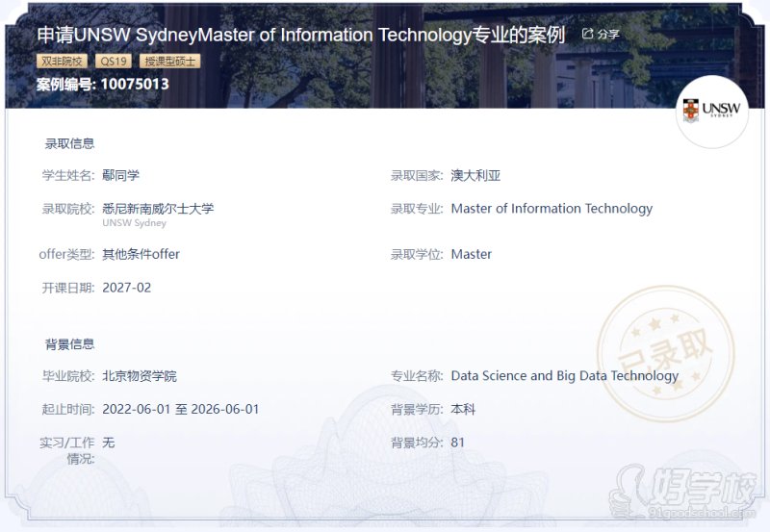770x532 pixels.
Task: Click admitted country 澳大利亚
Action: (x=475, y=175)
